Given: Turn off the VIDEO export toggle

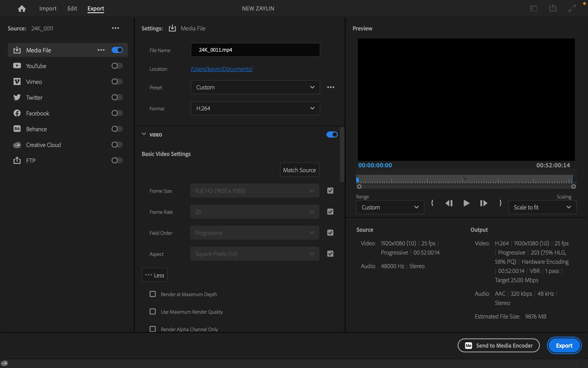Looking at the screenshot, I should (x=332, y=134).
